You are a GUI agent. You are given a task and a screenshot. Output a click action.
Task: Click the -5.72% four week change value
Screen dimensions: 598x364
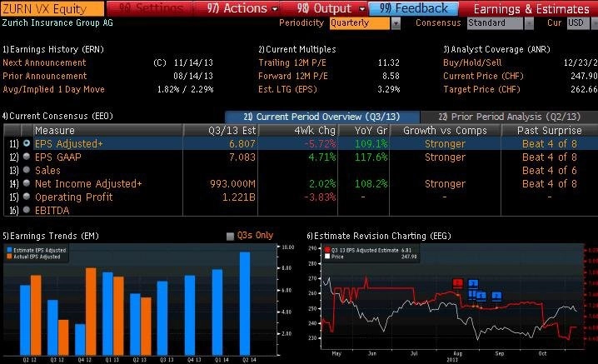point(321,144)
